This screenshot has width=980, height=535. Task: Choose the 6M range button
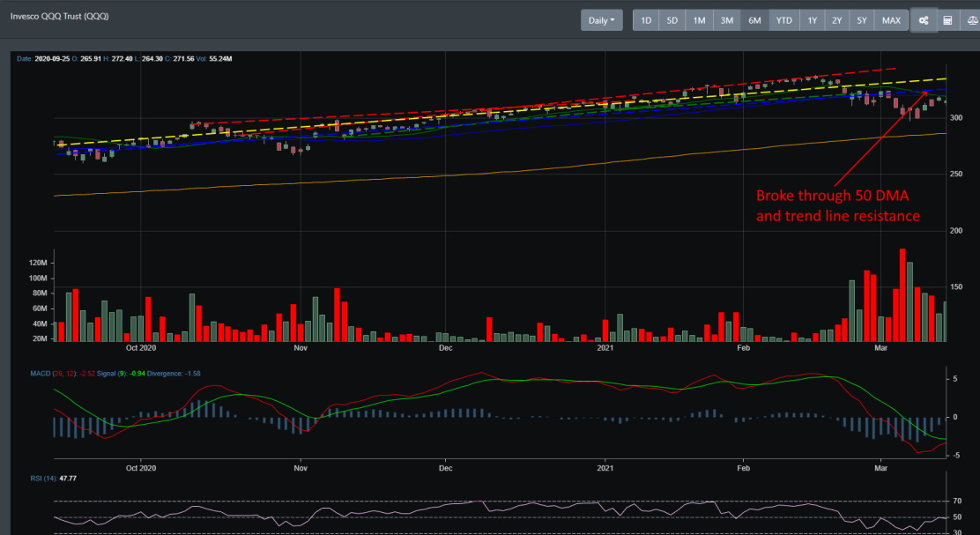[755, 20]
